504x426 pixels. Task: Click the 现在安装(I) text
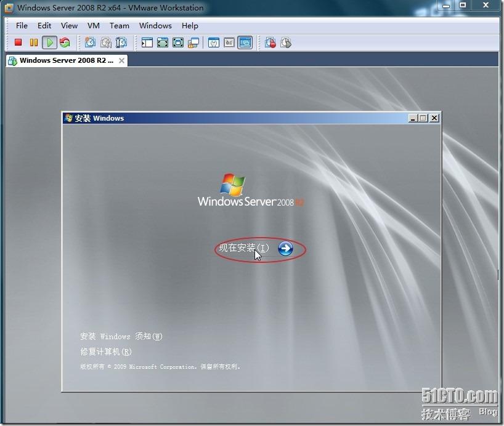pyautogui.click(x=243, y=248)
